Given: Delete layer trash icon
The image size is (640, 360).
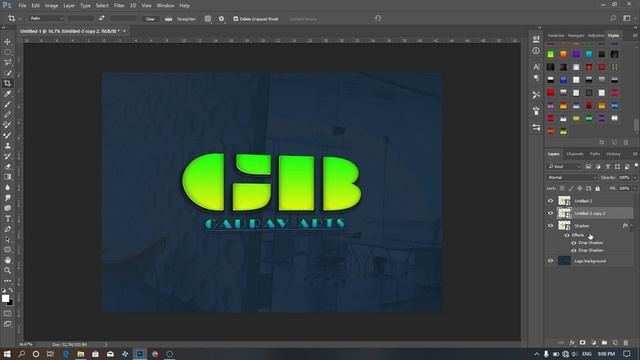Looking at the screenshot, I should (x=626, y=343).
